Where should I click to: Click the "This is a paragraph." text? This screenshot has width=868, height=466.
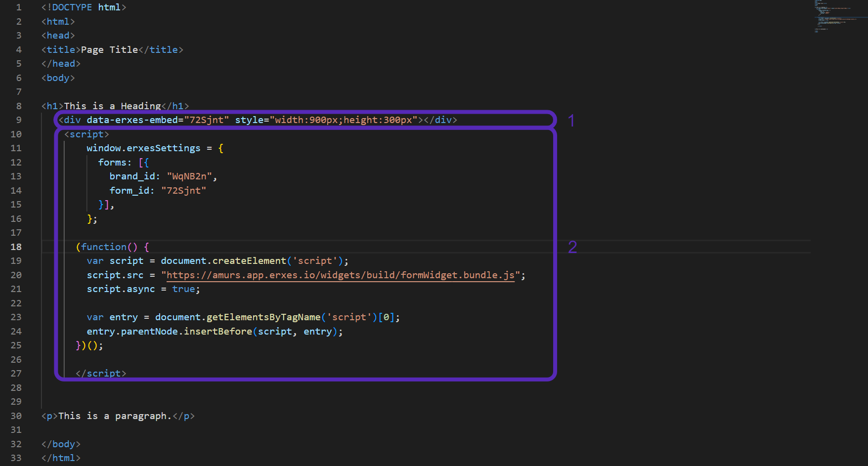pos(115,416)
